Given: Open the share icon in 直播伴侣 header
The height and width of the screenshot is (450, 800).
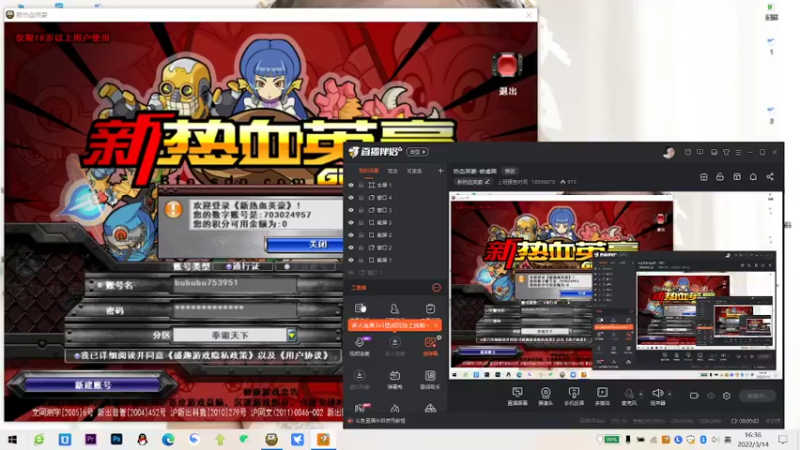Looking at the screenshot, I should tap(770, 177).
